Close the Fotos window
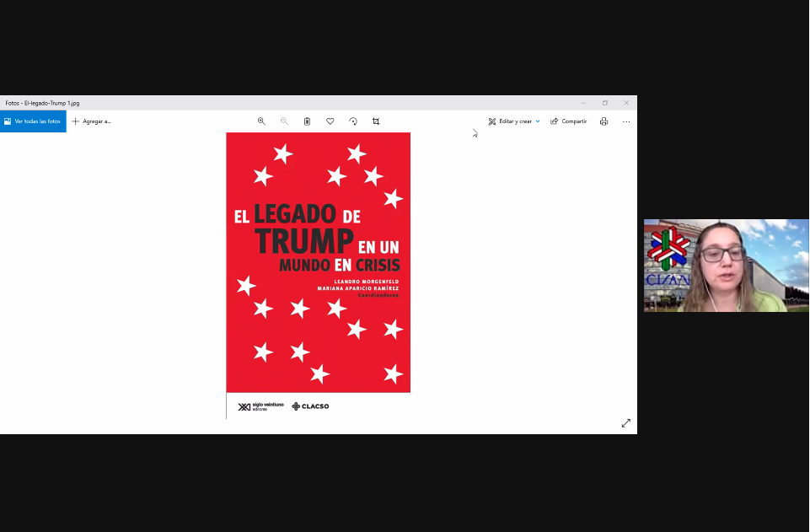Screen dimensions: 810x532 626,103
